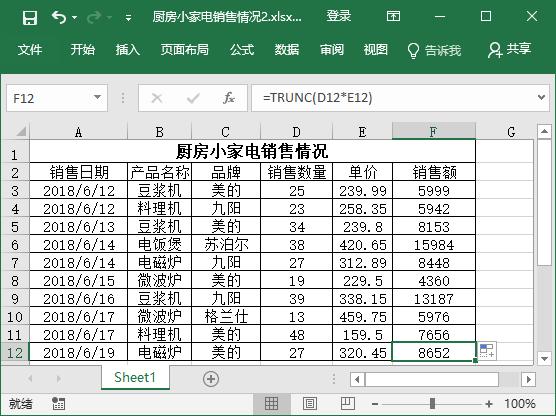
Task: Click the zoom out minus button
Action: point(375,404)
